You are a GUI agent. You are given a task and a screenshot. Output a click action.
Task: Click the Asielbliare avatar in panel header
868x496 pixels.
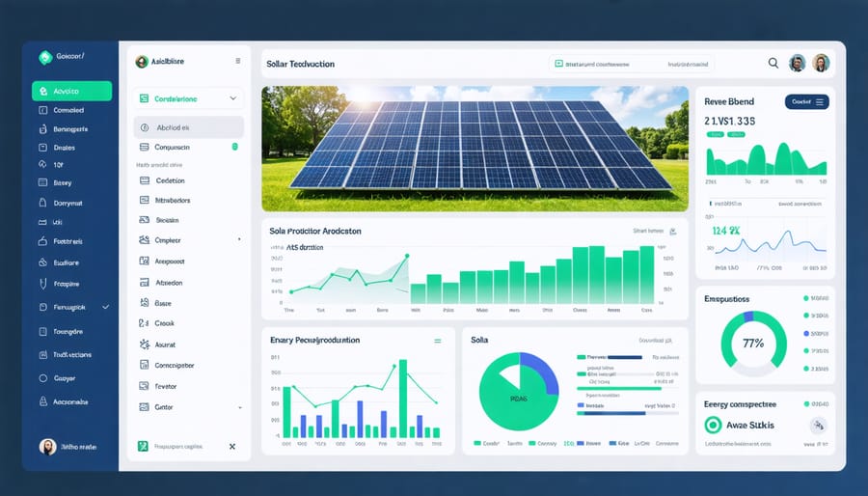142,62
